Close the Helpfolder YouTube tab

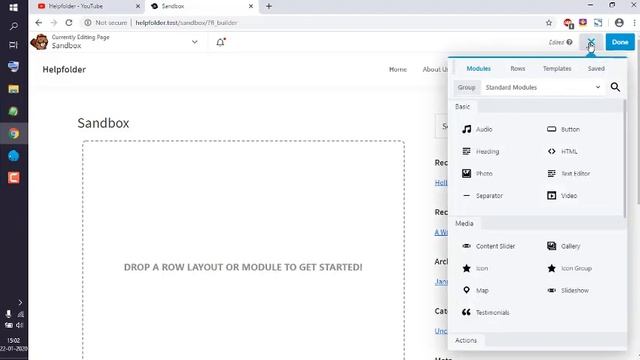coord(138,6)
